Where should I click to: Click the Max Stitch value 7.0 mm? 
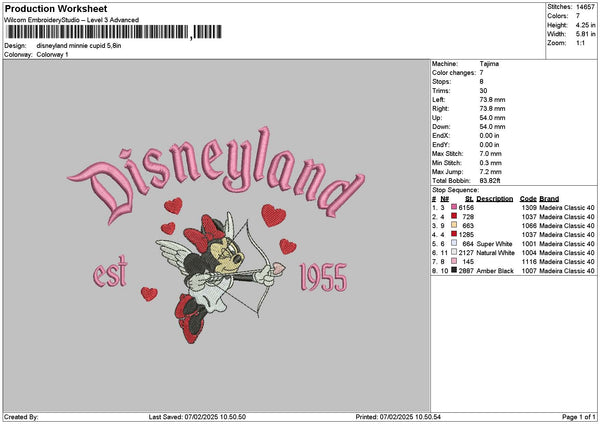pos(491,154)
